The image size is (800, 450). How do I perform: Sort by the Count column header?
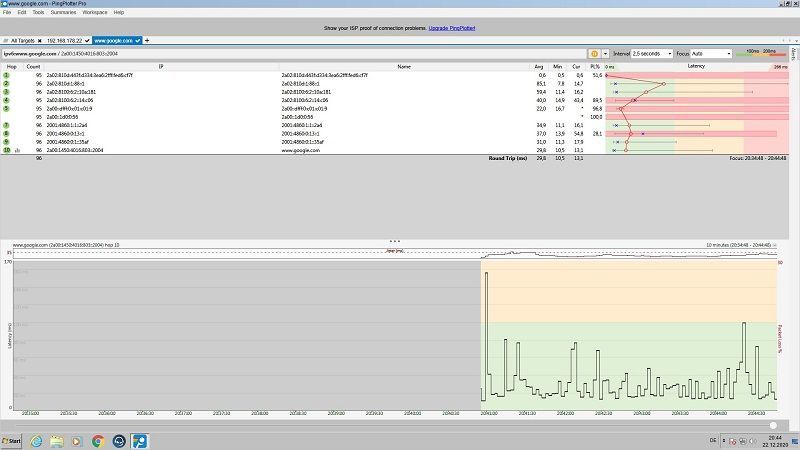(33, 67)
